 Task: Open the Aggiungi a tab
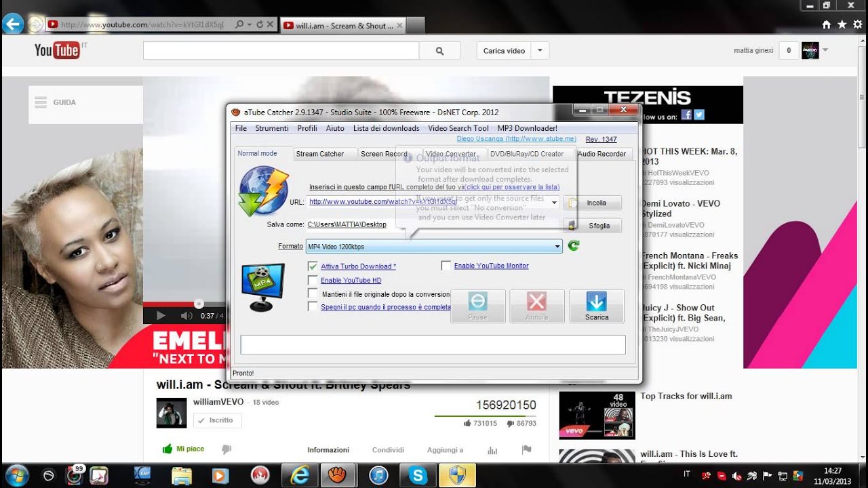[445, 450]
